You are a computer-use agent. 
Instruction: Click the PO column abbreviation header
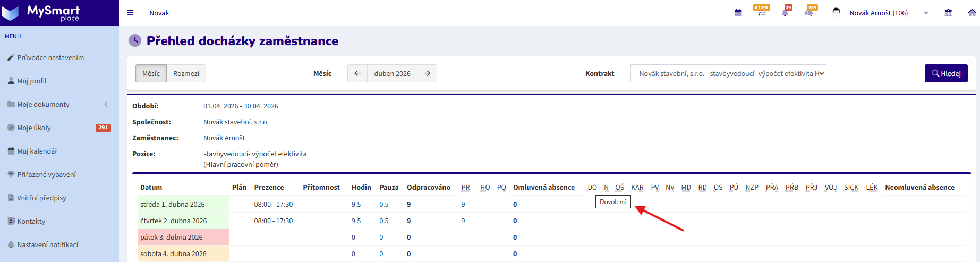coord(501,187)
